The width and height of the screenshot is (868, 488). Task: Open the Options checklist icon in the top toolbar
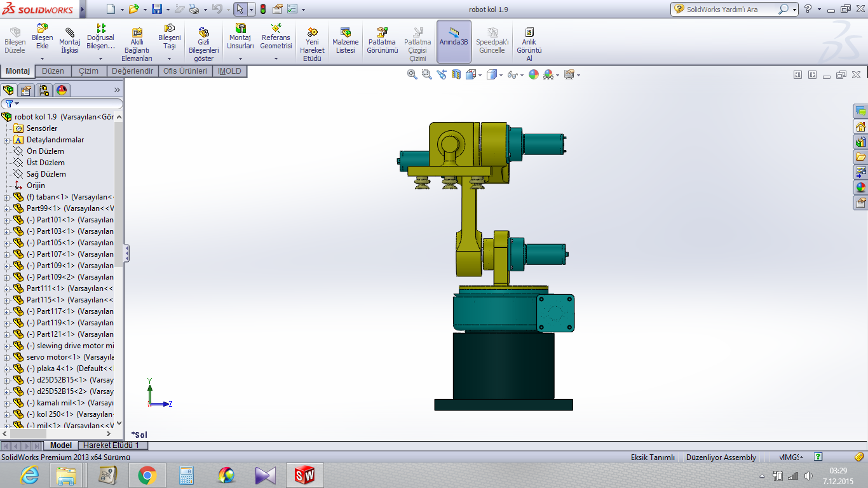point(292,9)
